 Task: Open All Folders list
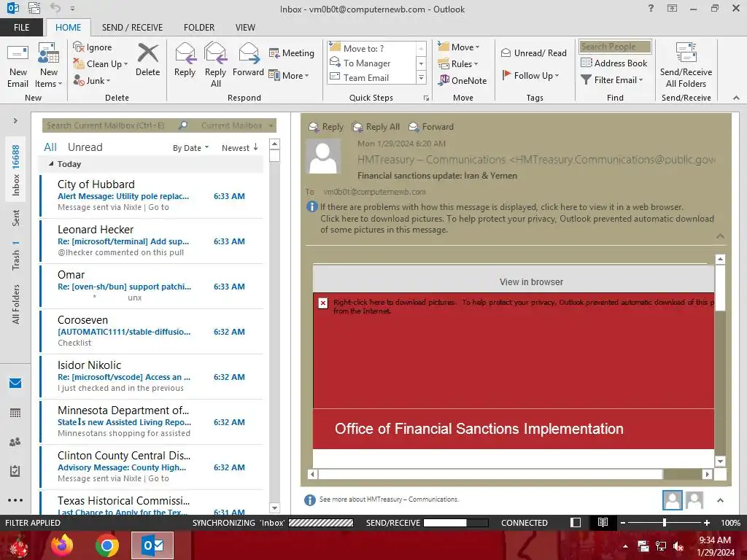click(16, 304)
